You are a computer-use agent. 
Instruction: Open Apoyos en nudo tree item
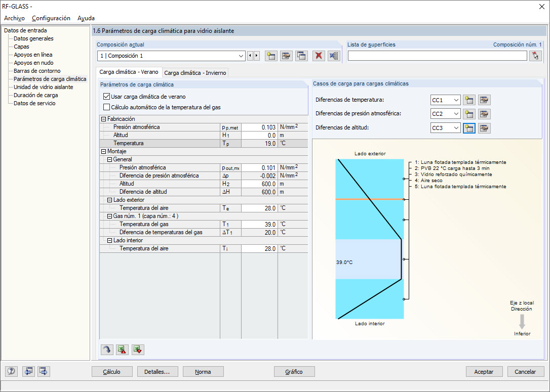pyautogui.click(x=33, y=63)
